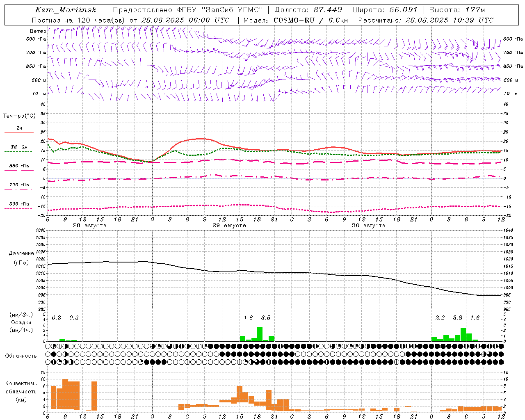Click the '(км)' unit under convective cloudiness
The height and width of the screenshot is (420, 525).
coord(21,399)
